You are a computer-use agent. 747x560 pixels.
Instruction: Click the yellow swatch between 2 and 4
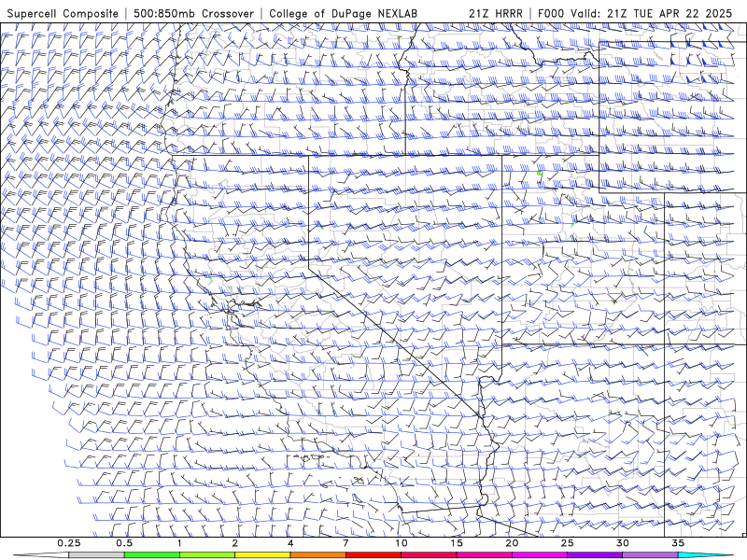(262, 555)
